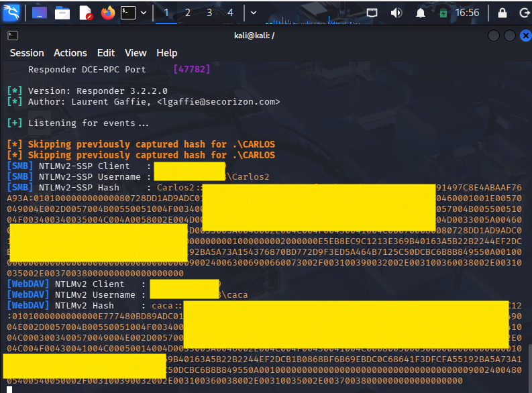The image size is (532, 393).
Task: Launch the text editor panel icon
Action: pyautogui.click(x=86, y=13)
